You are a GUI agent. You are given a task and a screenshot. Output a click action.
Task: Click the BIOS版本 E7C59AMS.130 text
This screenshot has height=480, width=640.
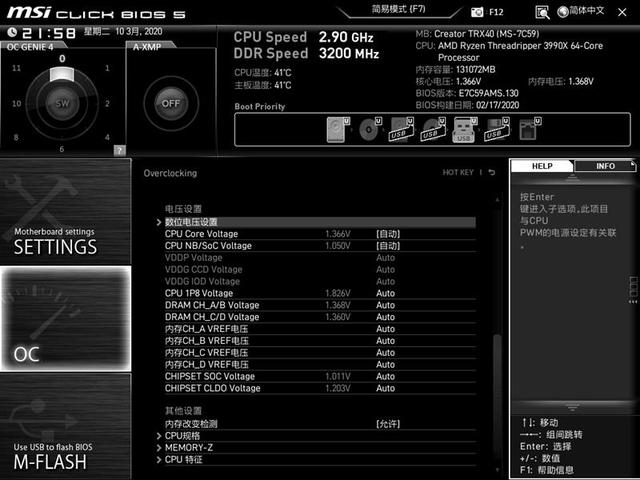[467, 93]
